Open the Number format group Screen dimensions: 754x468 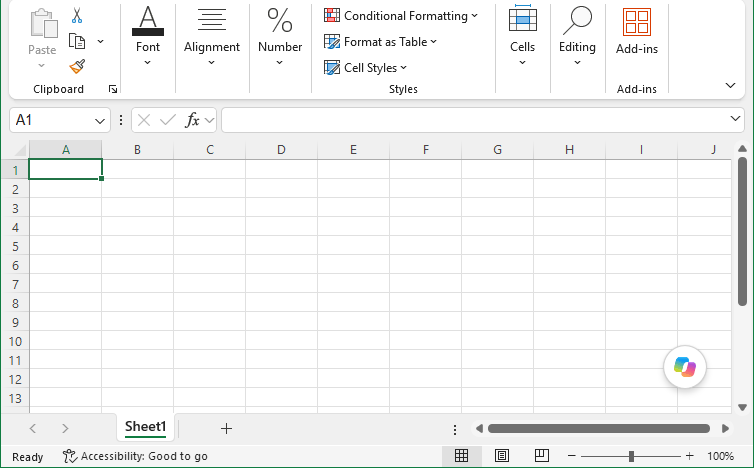point(280,36)
